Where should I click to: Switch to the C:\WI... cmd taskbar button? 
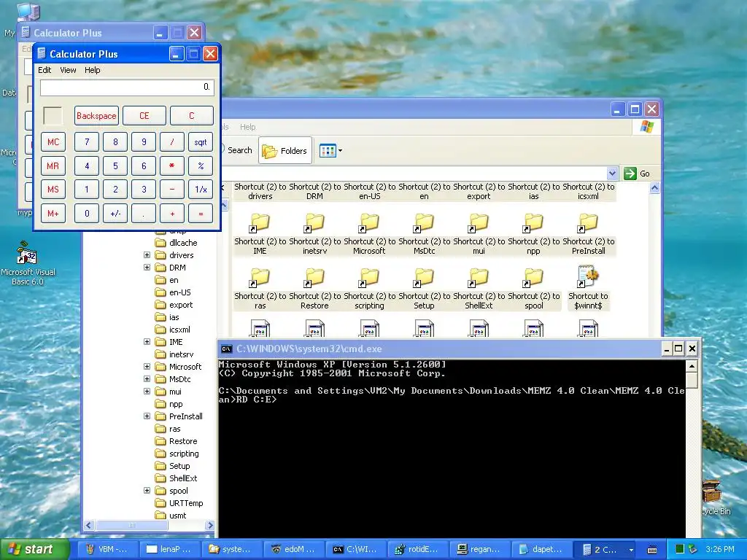[x=357, y=549]
